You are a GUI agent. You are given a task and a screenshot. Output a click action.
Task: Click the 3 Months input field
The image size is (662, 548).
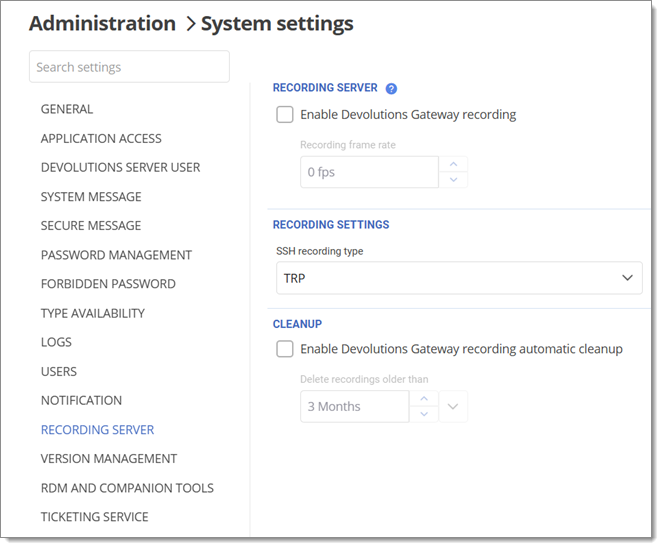tap(354, 407)
